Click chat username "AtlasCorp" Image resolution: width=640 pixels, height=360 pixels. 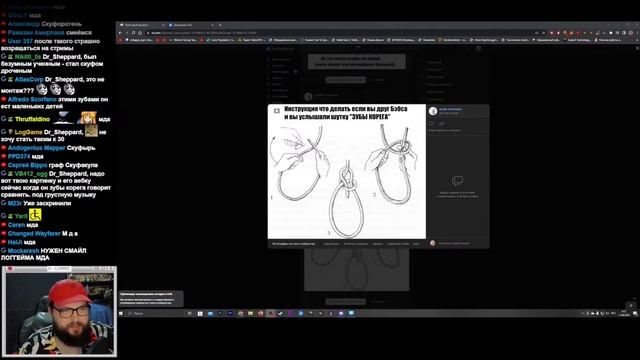tap(29, 79)
